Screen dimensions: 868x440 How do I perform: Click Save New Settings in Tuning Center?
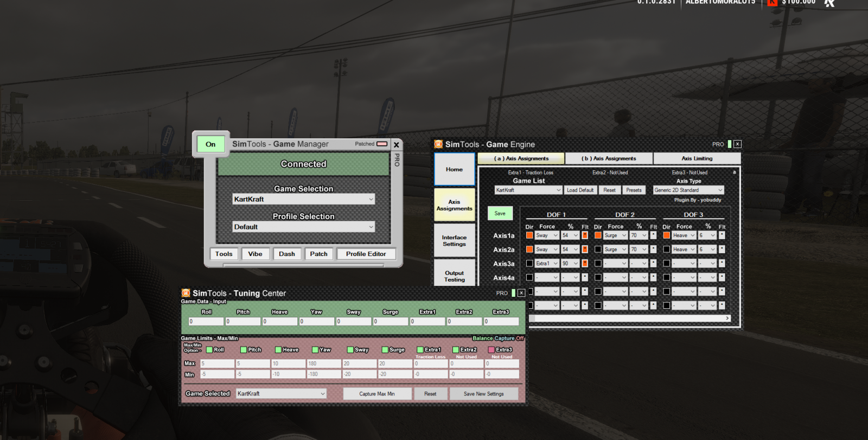pos(484,394)
